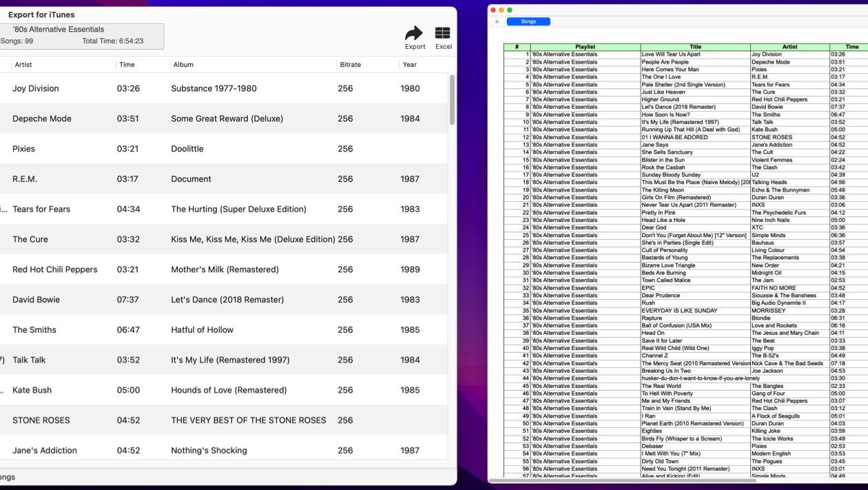Click album Hounds of Love (Remastered)
The width and height of the screenshot is (868, 490).
coord(229,390)
